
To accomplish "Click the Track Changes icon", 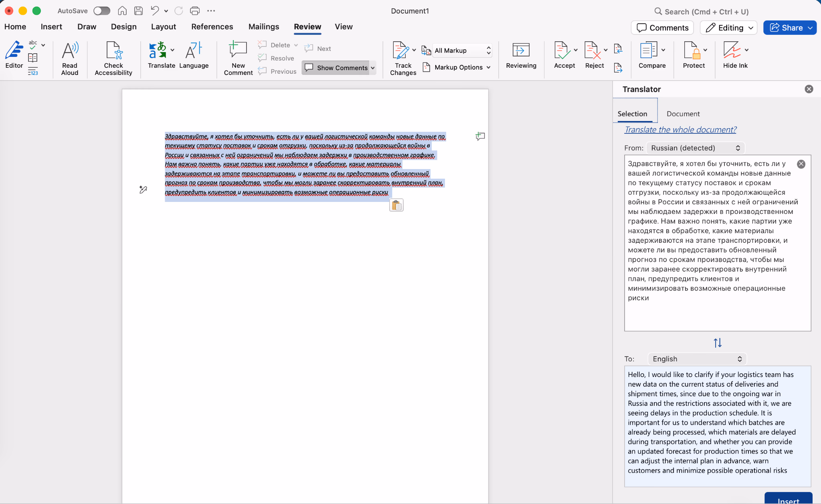I will tap(400, 50).
